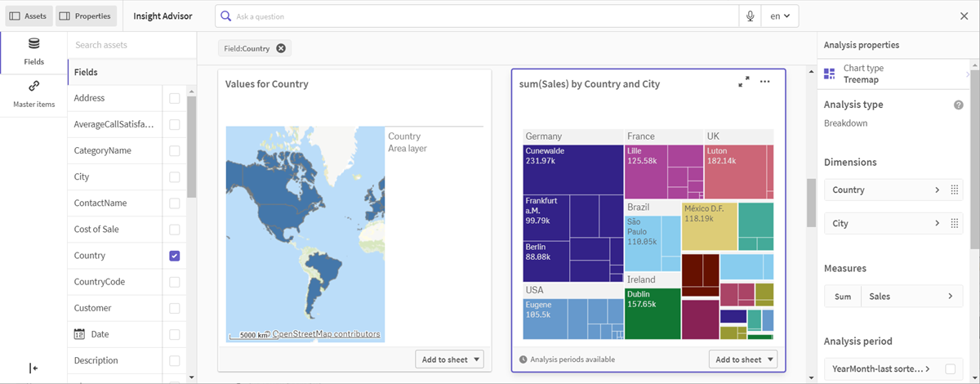Expand the Chart type Treemap selector
Viewport: 980px width, 384px height.
click(894, 74)
